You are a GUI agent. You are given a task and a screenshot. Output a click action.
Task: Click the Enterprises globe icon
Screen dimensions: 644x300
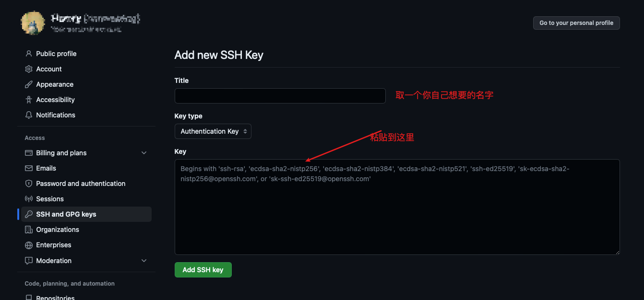(x=29, y=245)
